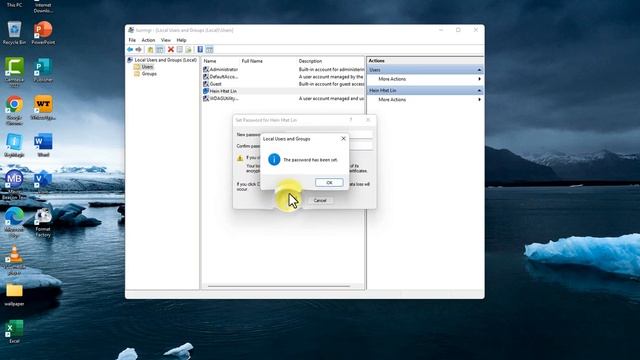Open the Help menu in lusrmgr
640x360 pixels.
[x=182, y=40]
